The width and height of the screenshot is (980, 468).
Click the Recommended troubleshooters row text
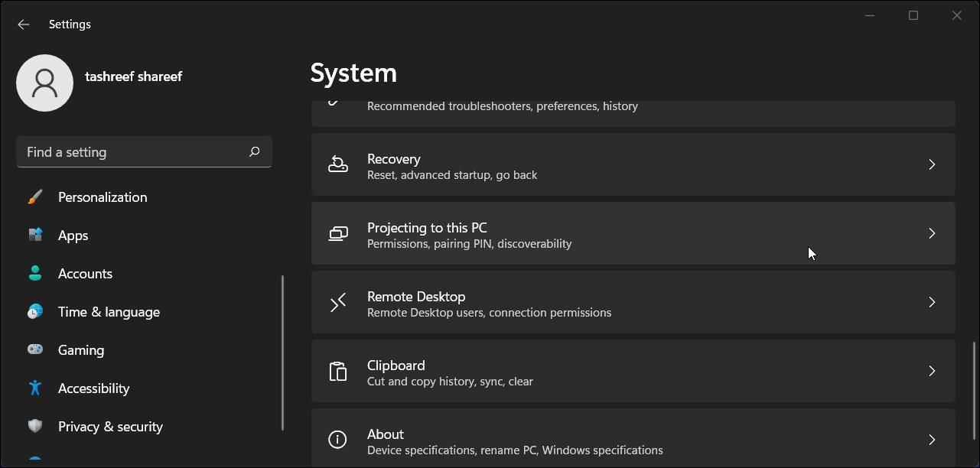503,106
